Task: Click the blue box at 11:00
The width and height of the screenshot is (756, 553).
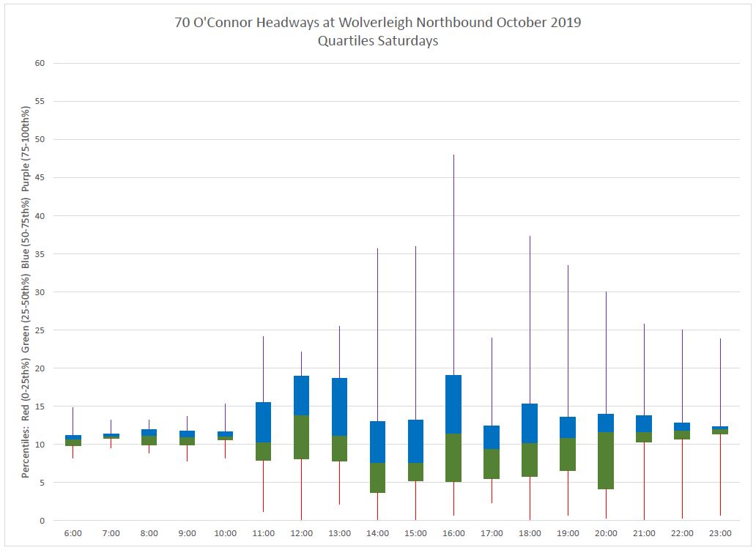Action: [x=263, y=422]
